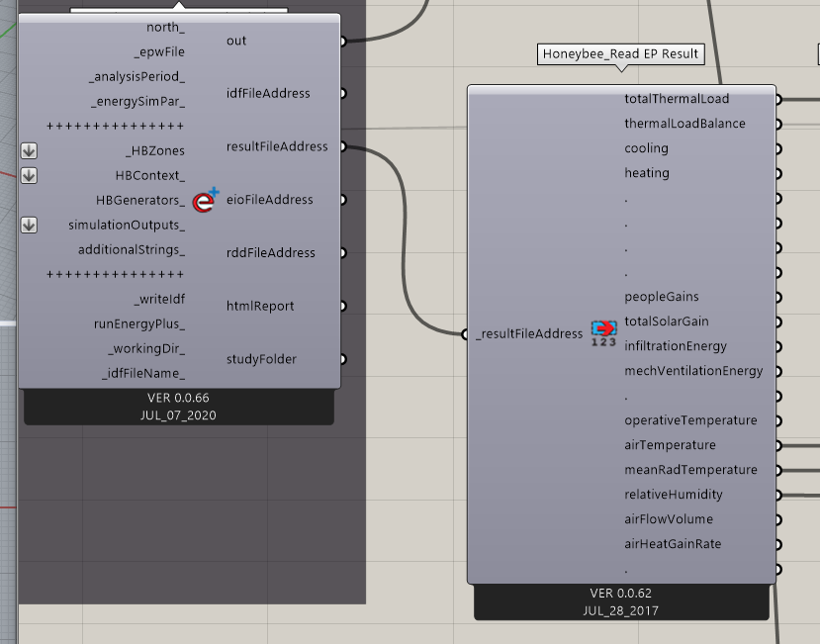Click the cooling output label
820x644 pixels.
(646, 148)
